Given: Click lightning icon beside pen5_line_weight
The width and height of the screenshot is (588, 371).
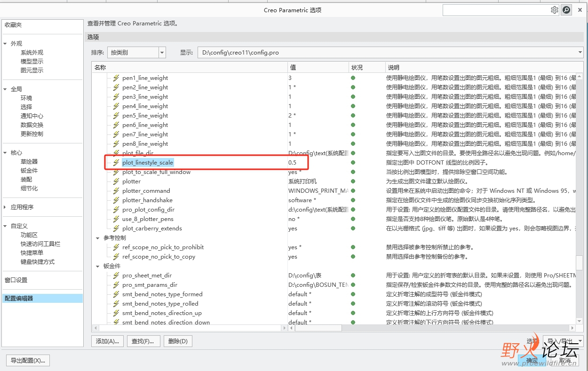Looking at the screenshot, I should click(116, 116).
